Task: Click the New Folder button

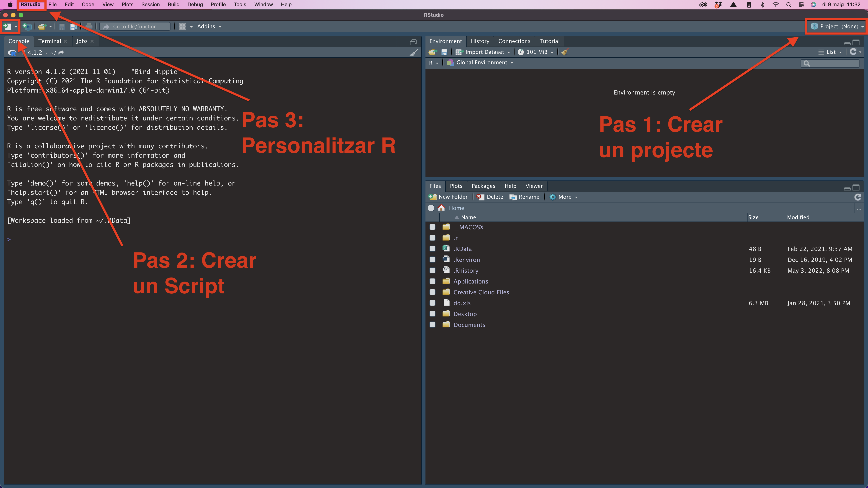Action: point(448,197)
